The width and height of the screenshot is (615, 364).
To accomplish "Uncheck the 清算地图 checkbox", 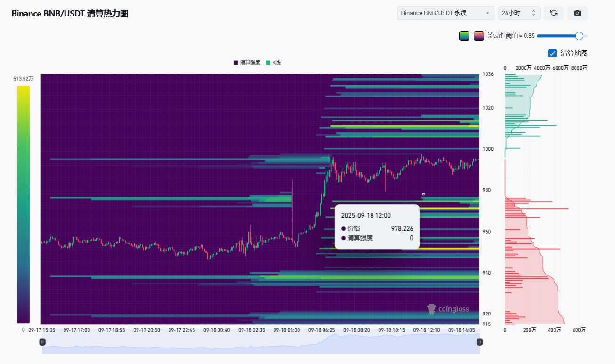I will pos(553,53).
